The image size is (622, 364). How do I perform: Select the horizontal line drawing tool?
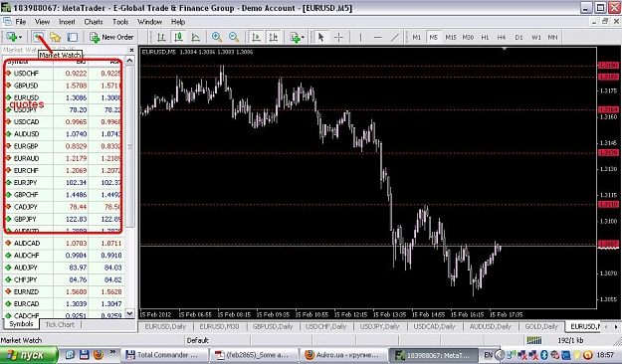(377, 37)
